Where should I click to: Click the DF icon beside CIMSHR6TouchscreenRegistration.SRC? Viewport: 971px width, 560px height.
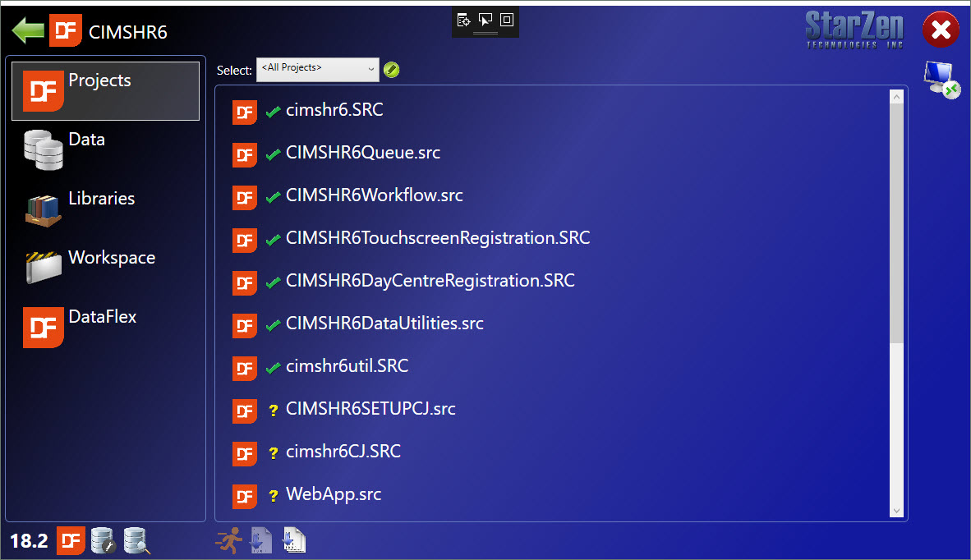pyautogui.click(x=245, y=240)
